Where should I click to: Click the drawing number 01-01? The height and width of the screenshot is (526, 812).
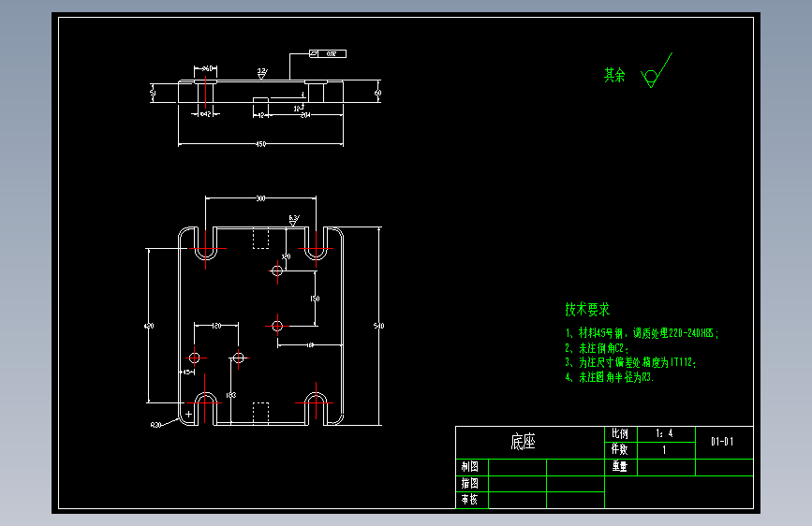pyautogui.click(x=722, y=442)
